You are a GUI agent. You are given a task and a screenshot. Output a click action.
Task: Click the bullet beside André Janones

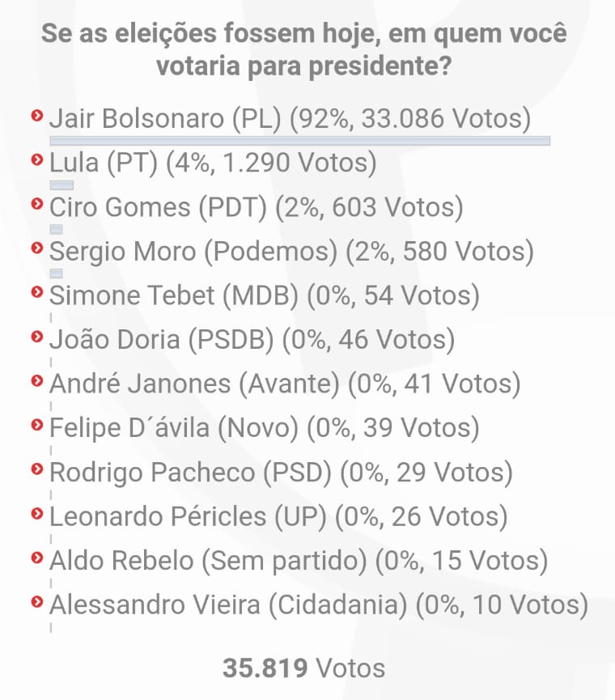tap(36, 380)
